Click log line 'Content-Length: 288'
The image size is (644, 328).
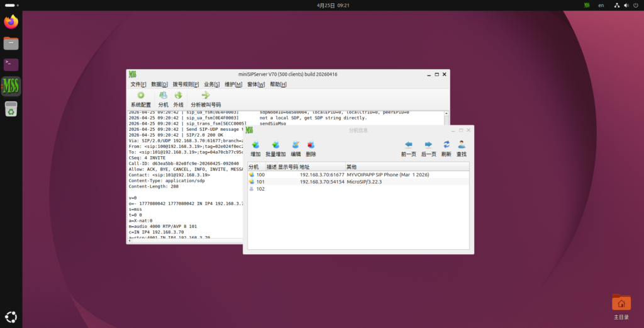click(153, 186)
